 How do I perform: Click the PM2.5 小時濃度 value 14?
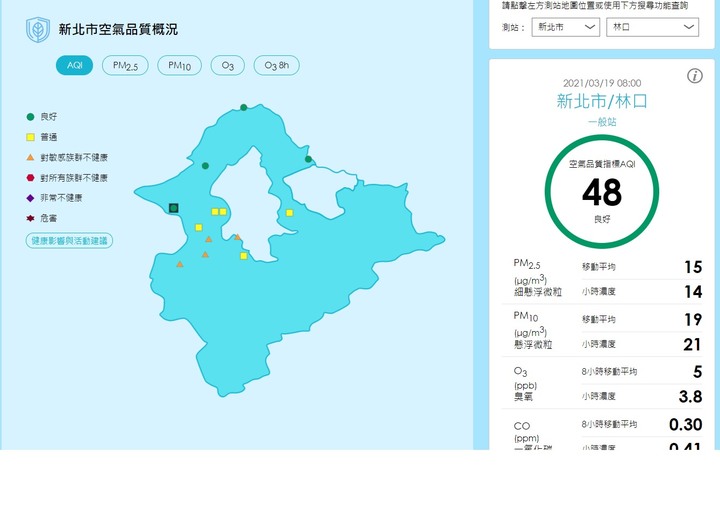[693, 292]
